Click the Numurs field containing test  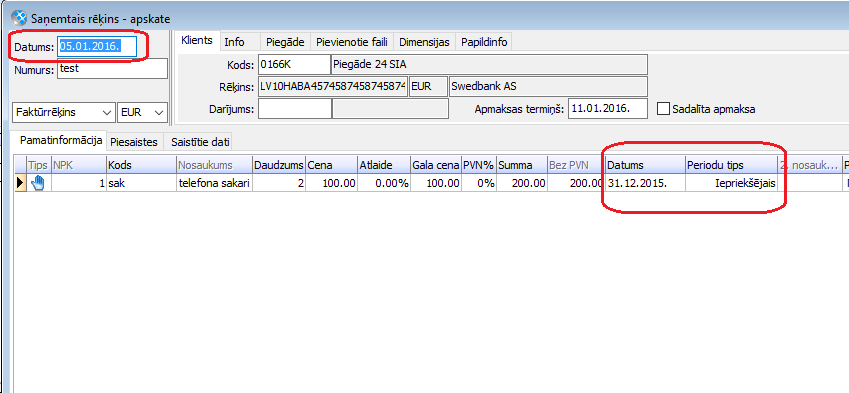[112, 69]
